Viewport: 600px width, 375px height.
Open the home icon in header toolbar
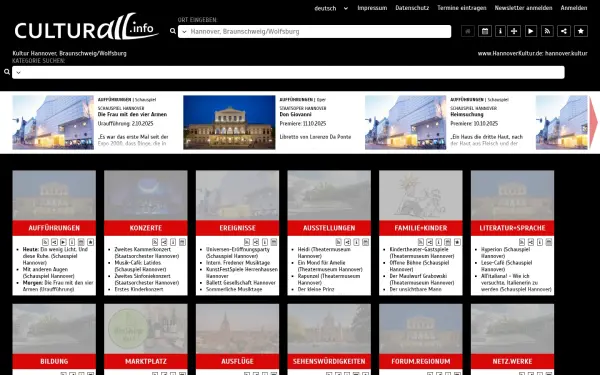468,31
